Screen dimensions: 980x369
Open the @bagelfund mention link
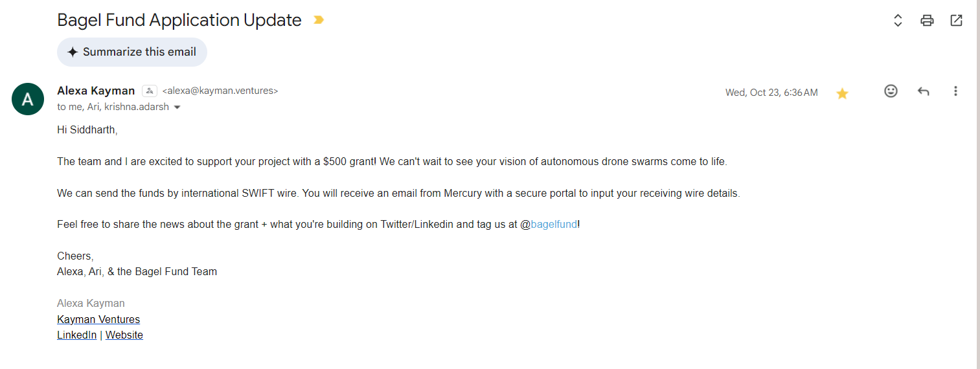tap(553, 225)
